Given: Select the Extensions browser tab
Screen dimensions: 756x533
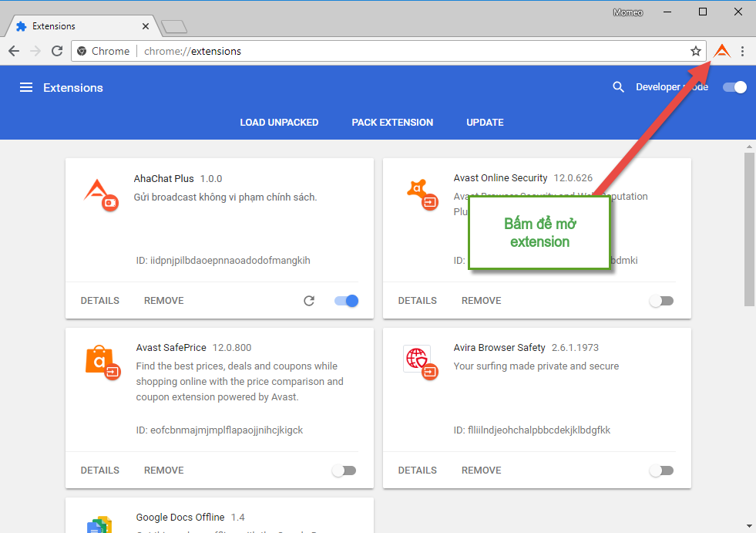Looking at the screenshot, I should pos(82,26).
